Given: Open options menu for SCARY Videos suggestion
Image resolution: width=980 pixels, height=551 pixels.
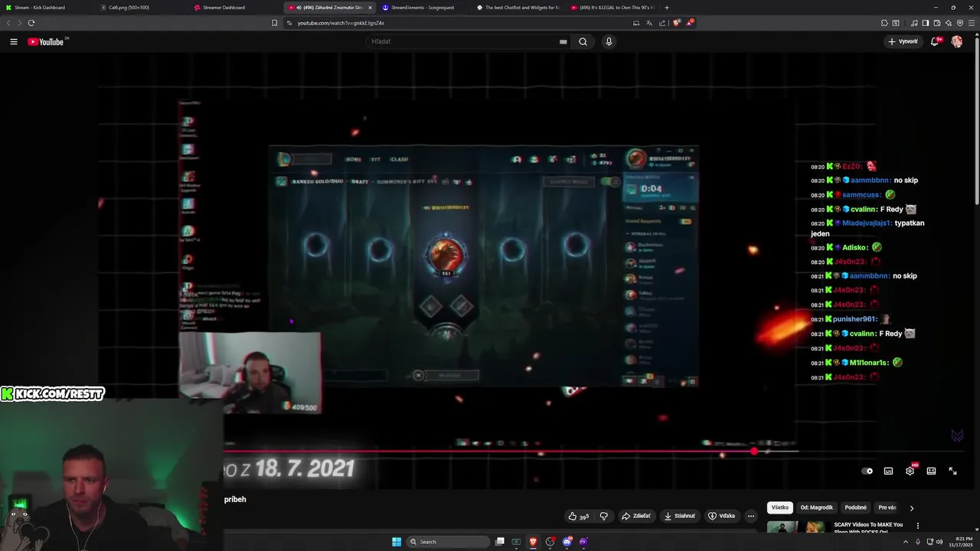Looking at the screenshot, I should 917,526.
